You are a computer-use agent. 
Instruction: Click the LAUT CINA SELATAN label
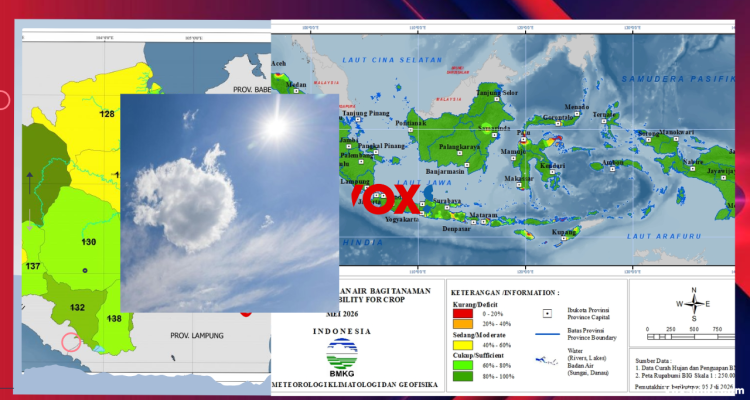click(x=393, y=60)
